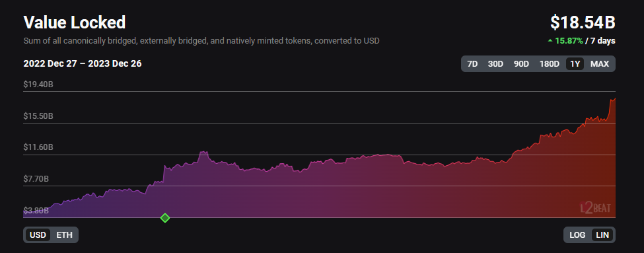Click the green diamond milestone marker
644x253 pixels.
(x=164, y=218)
